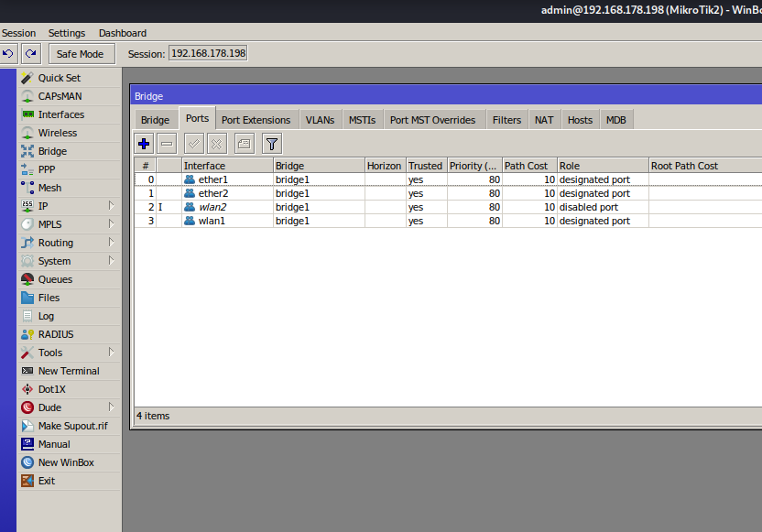Expand the IP submenu arrow
Viewport: 762px width, 532px height.
[x=112, y=205]
